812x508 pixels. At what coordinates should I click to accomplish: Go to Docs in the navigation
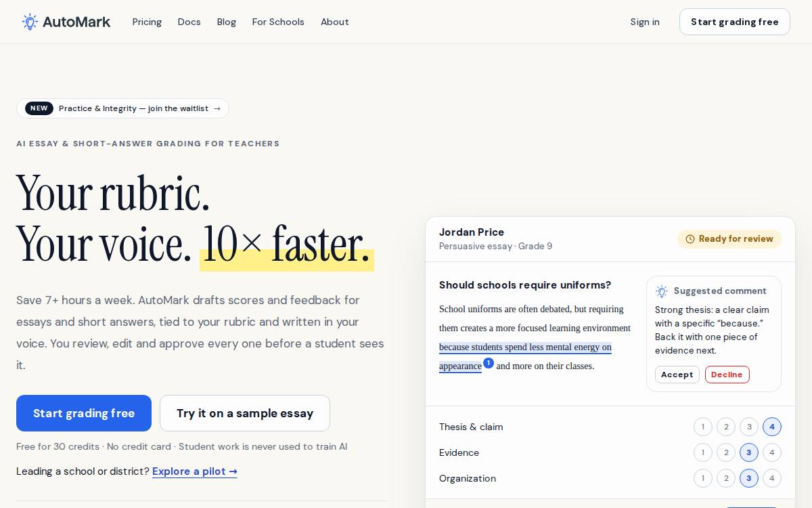[x=189, y=22]
